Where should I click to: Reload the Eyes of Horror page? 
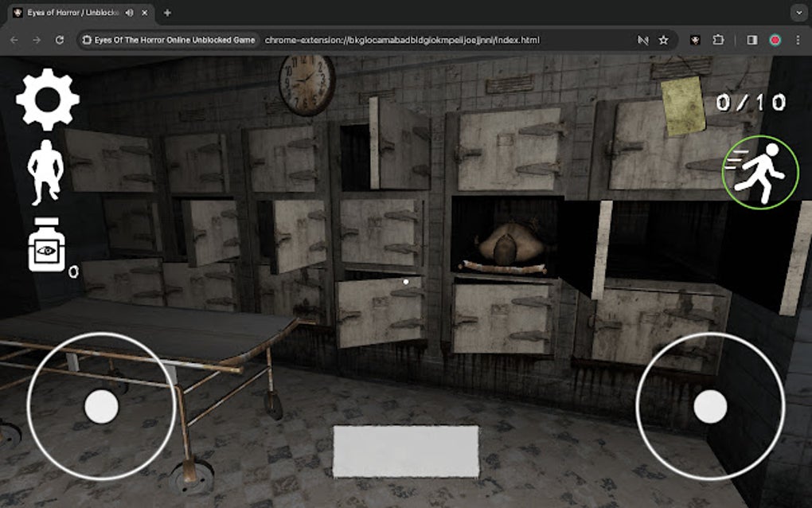tap(60, 40)
